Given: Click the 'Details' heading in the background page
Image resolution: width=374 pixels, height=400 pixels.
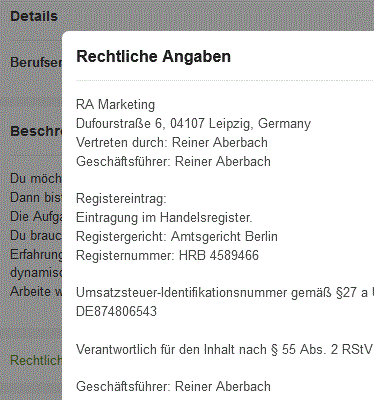Looking at the screenshot, I should coord(34,16).
